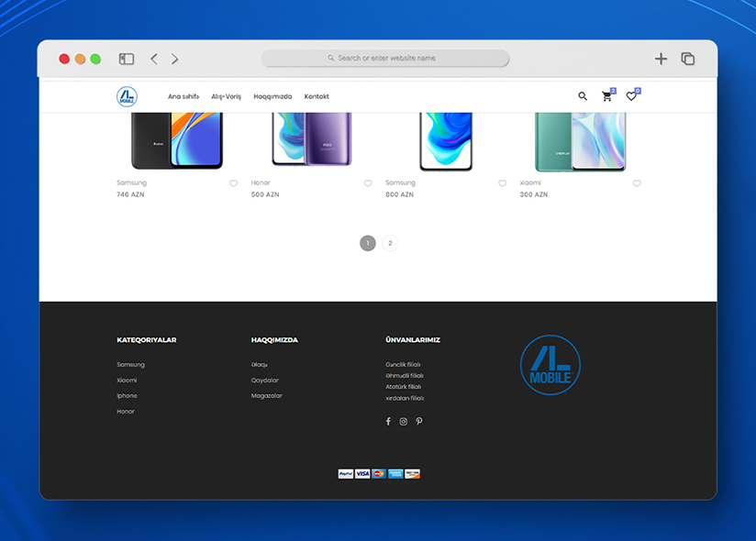Click the AL Mobile logo in the header
This screenshot has width=756, height=541.
tap(127, 96)
